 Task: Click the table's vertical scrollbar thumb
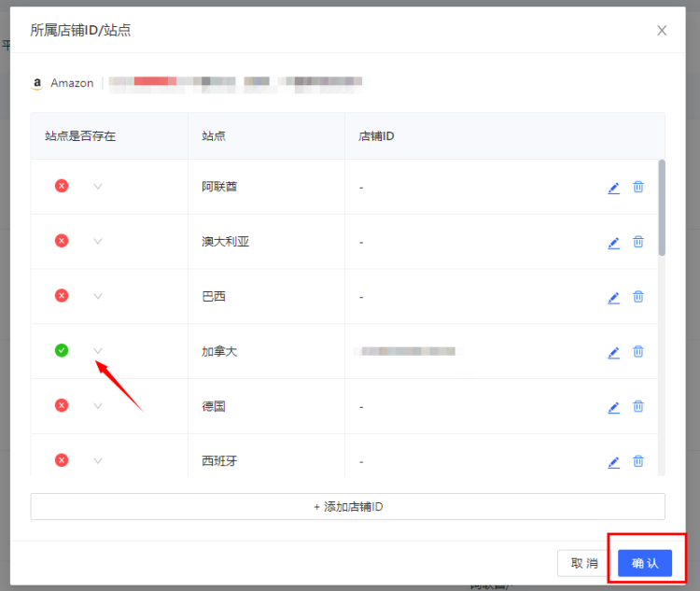[662, 207]
